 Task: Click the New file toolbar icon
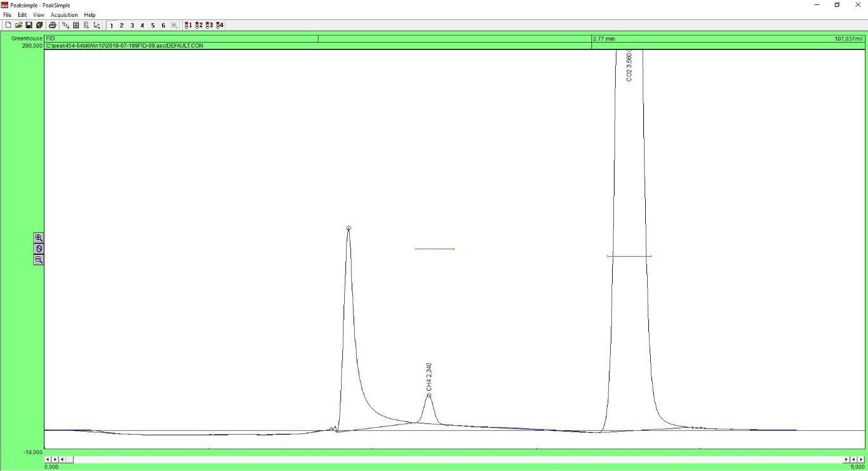tap(8, 25)
